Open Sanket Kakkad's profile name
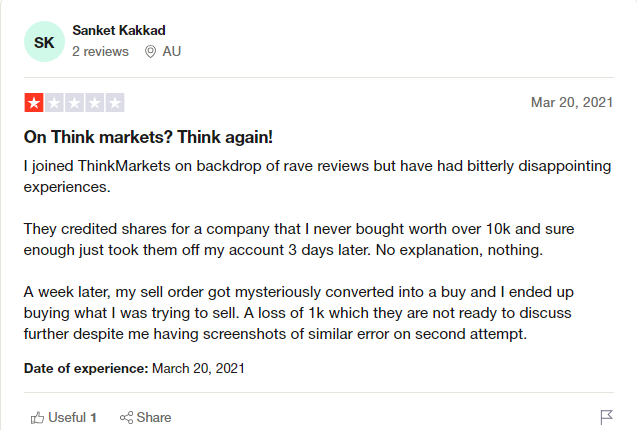 [119, 30]
